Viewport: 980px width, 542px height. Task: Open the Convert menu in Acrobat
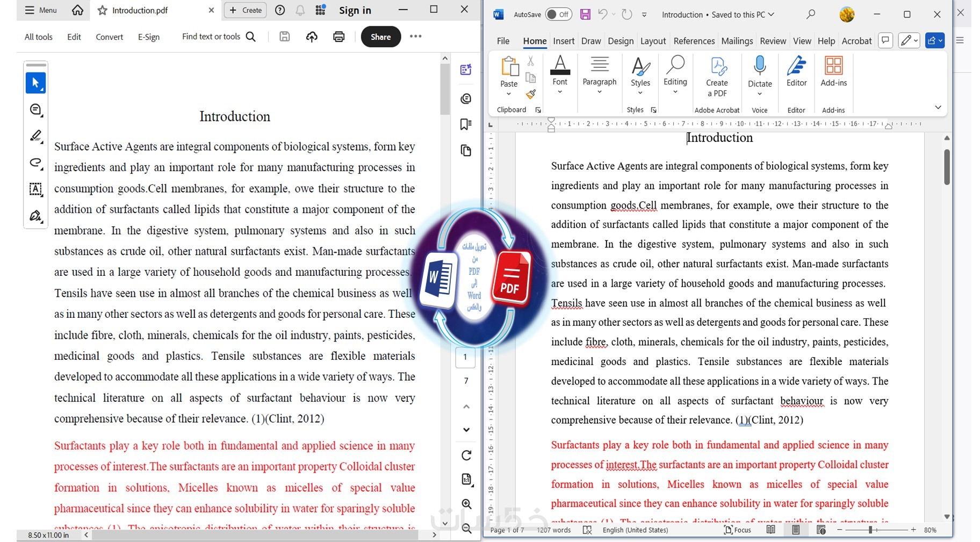(x=109, y=37)
